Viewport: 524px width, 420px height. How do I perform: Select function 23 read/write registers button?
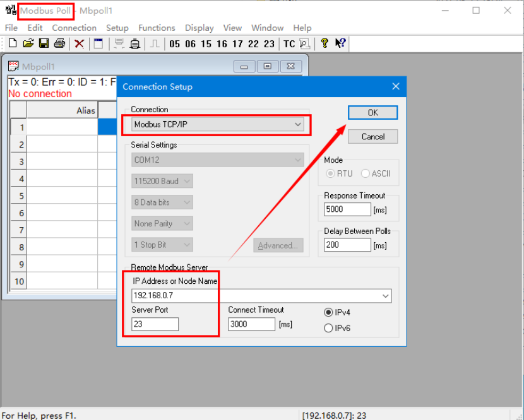[269, 44]
